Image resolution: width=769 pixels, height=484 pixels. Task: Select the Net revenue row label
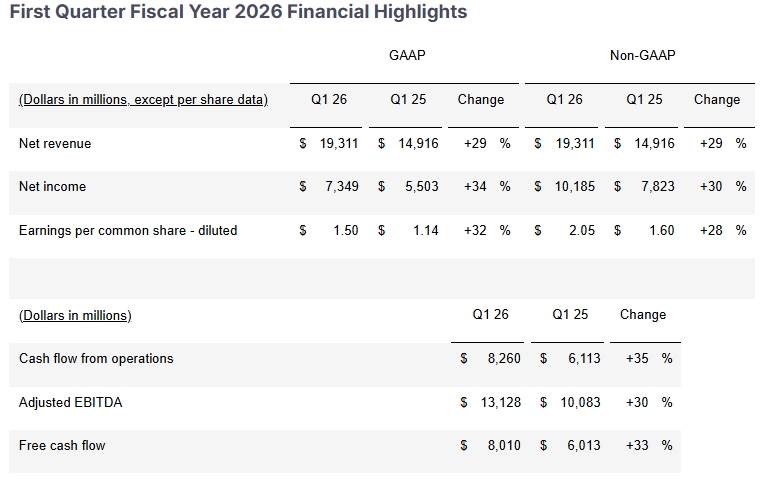click(55, 144)
